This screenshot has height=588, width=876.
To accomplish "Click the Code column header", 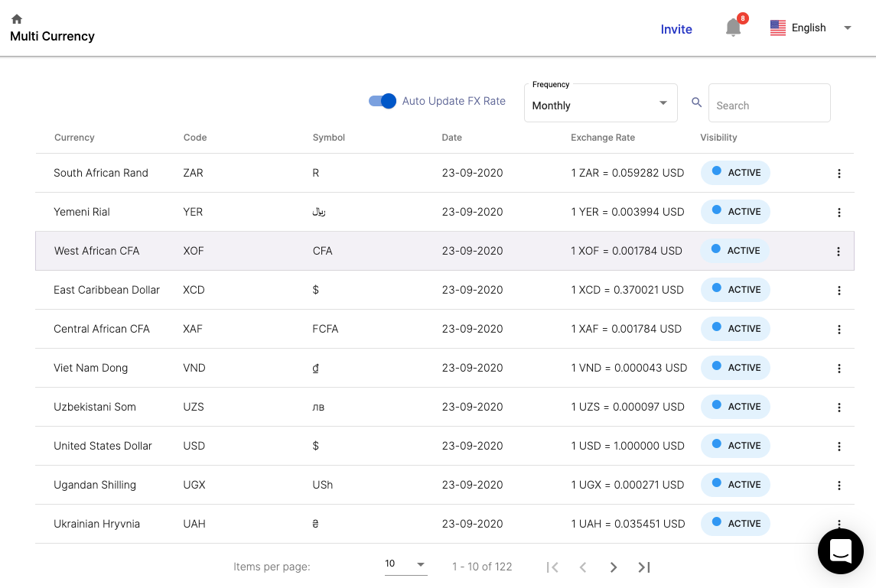I will [195, 138].
